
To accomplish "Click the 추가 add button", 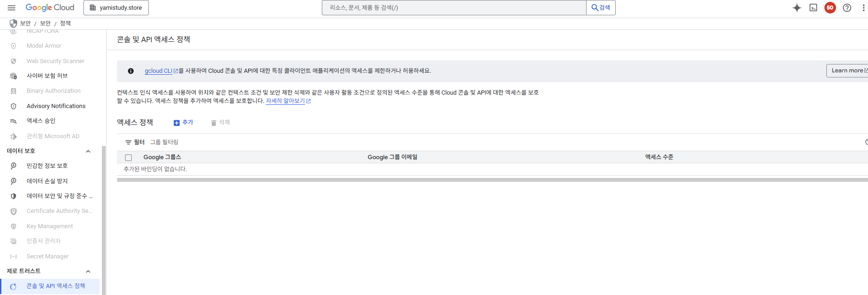I will [183, 122].
